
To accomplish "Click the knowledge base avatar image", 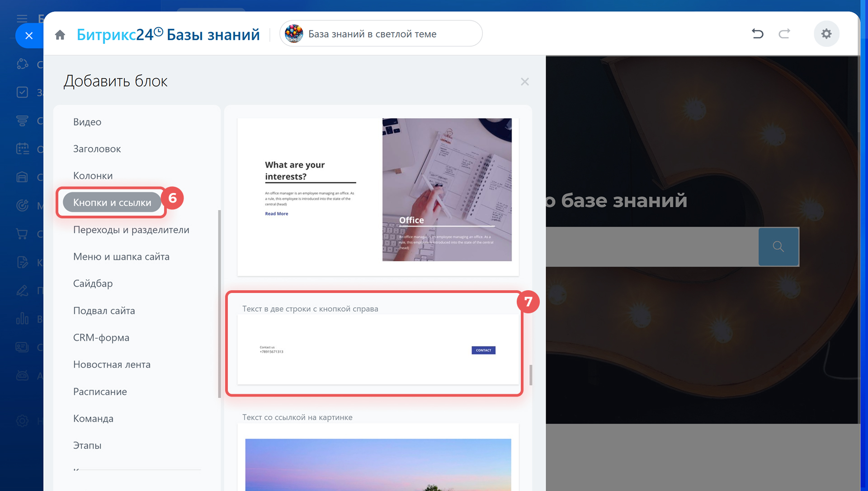I will 294,34.
